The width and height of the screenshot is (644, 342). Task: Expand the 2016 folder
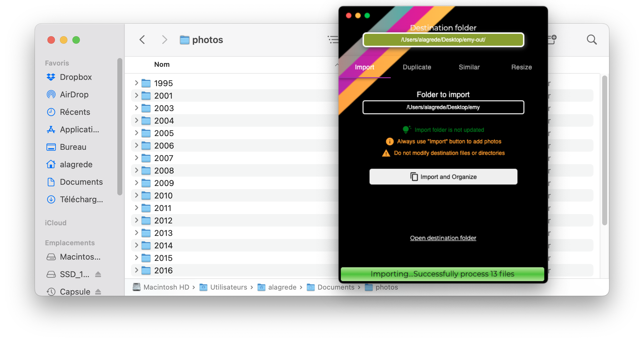pyautogui.click(x=136, y=270)
